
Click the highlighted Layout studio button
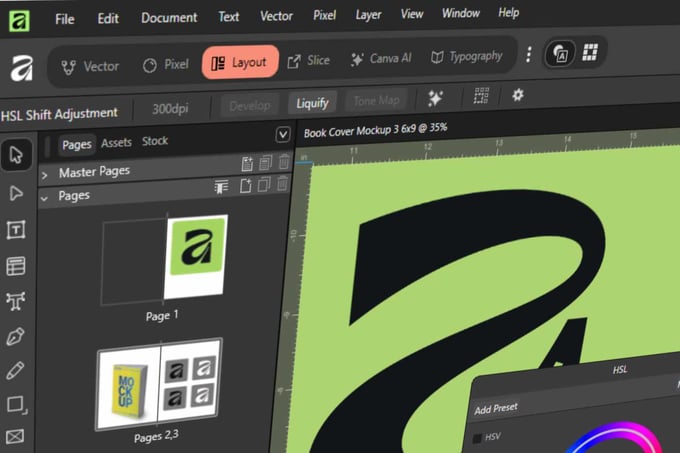click(x=240, y=62)
